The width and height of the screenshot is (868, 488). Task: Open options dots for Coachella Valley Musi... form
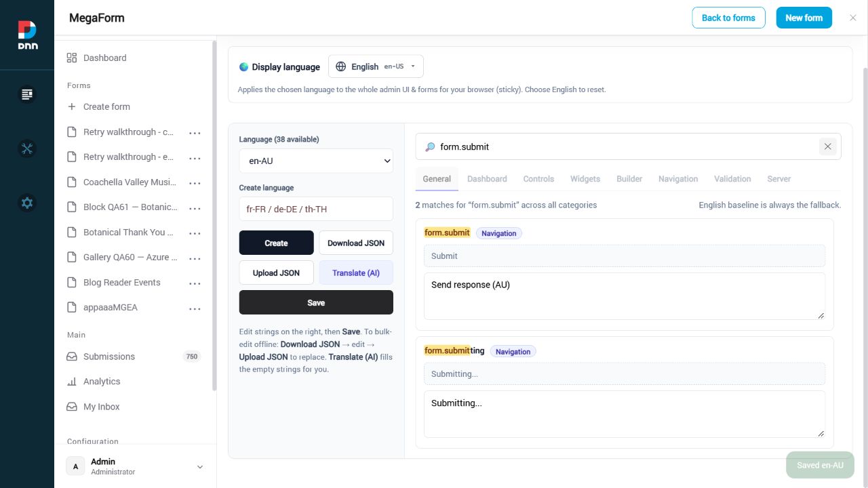pos(195,183)
